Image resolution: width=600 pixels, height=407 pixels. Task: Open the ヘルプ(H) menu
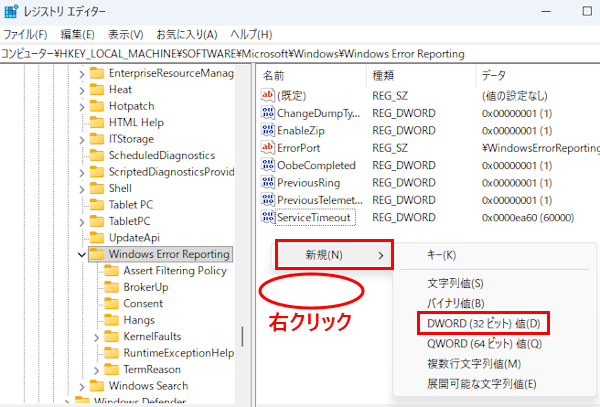tap(251, 34)
